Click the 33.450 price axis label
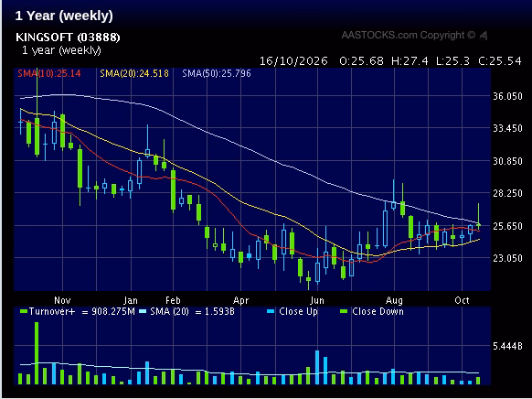This screenshot has width=532, height=399. pos(507,128)
